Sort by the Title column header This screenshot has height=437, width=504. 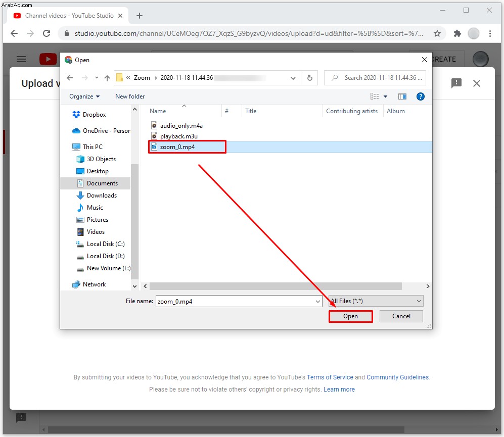251,111
